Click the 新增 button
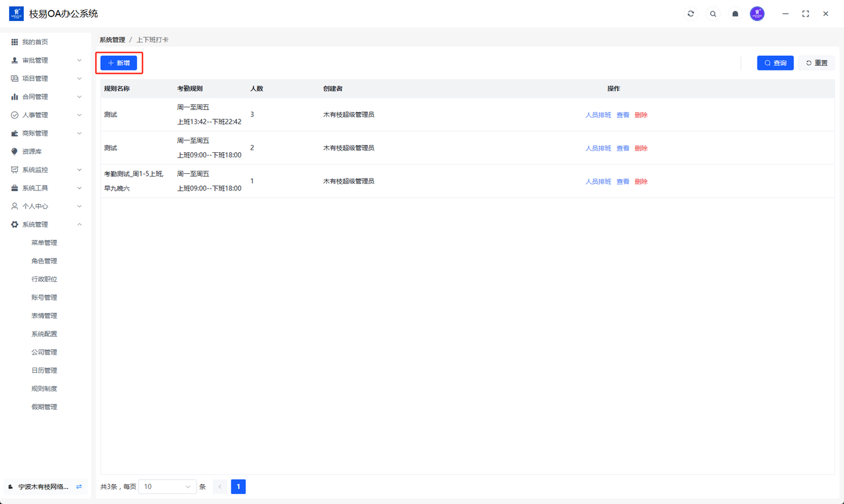The image size is (844, 504). [x=119, y=63]
